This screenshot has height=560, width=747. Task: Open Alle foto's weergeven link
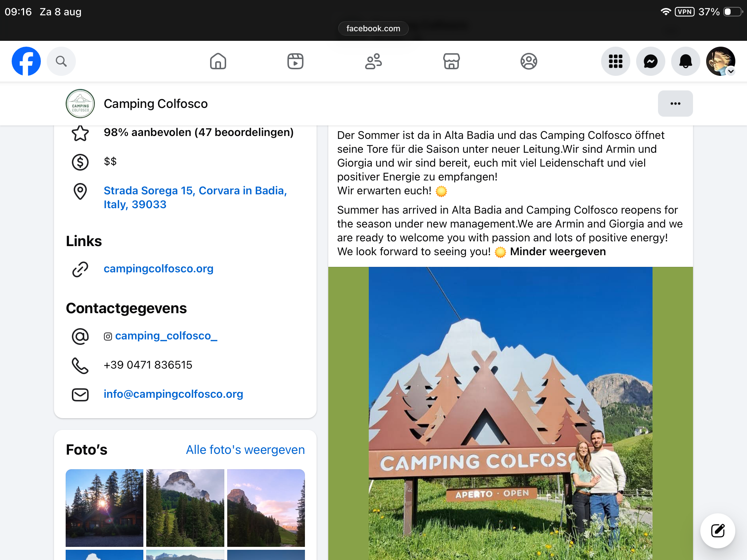245,450
